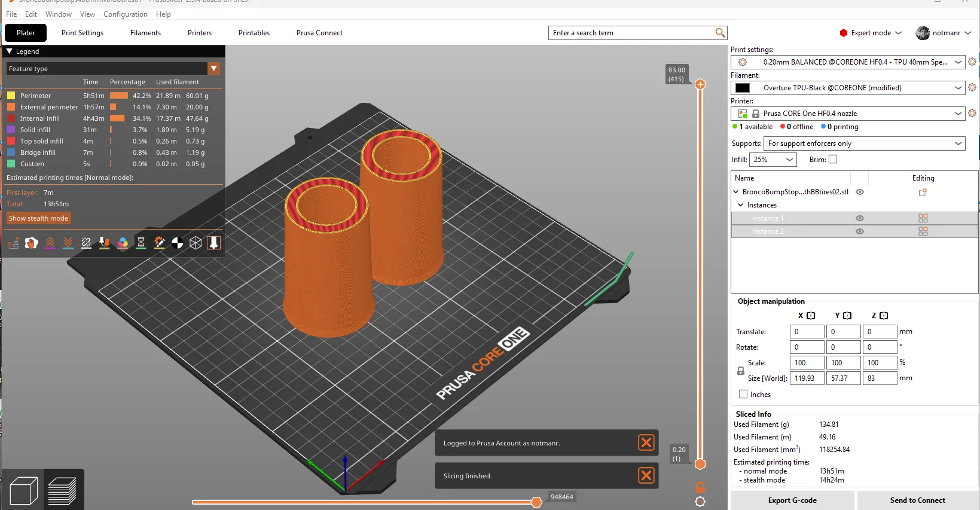Open printer settings edit gear
Viewport: 980px width, 510px height.
[x=972, y=113]
